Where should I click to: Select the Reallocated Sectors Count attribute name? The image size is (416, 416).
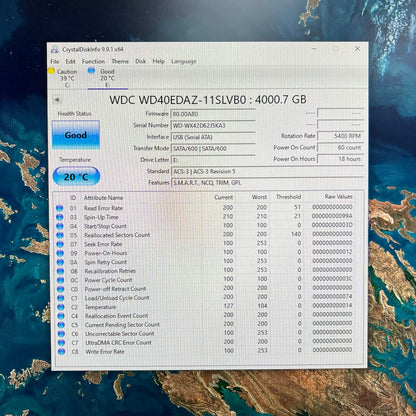click(x=117, y=235)
